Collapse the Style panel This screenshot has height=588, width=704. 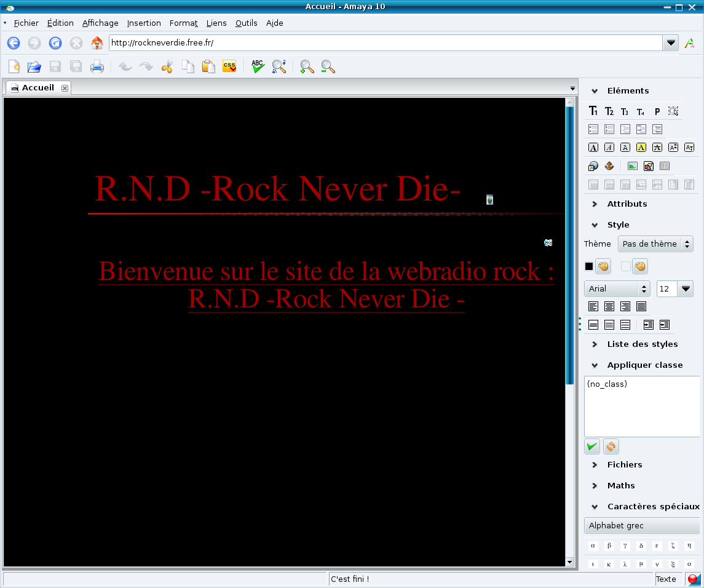595,225
